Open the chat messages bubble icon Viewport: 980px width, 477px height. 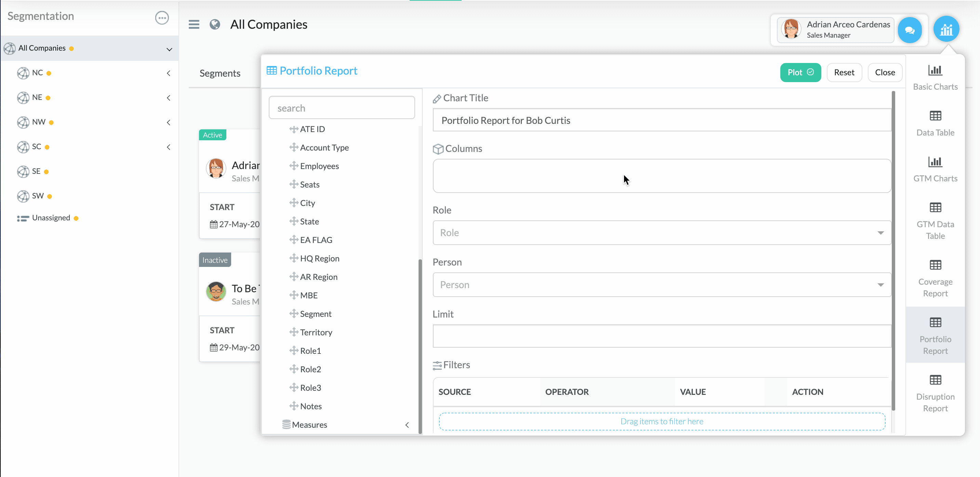coord(909,30)
